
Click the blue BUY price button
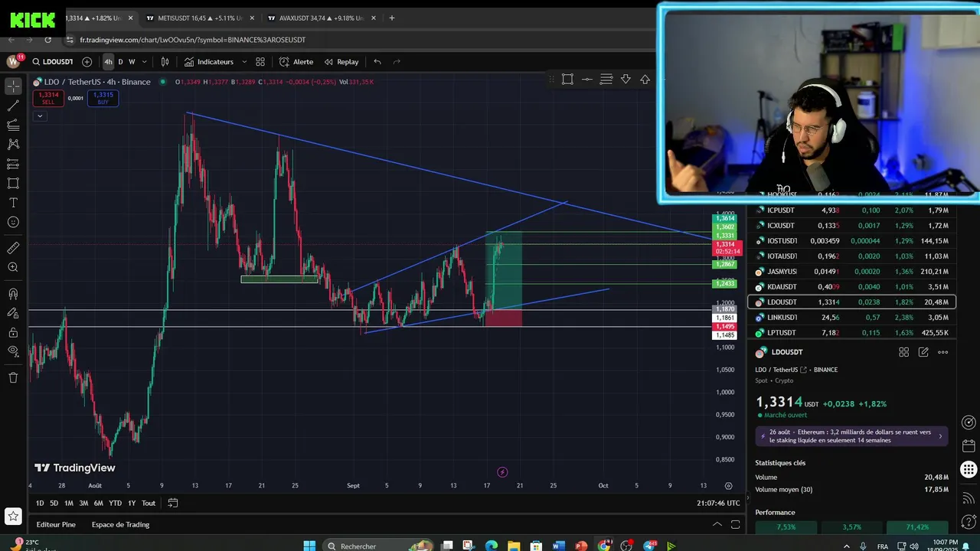click(103, 98)
